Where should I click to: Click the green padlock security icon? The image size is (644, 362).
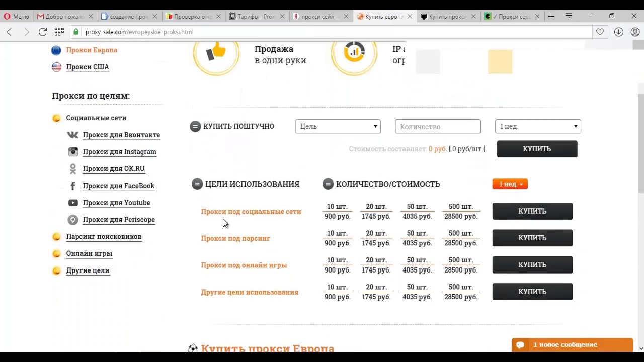(x=76, y=32)
